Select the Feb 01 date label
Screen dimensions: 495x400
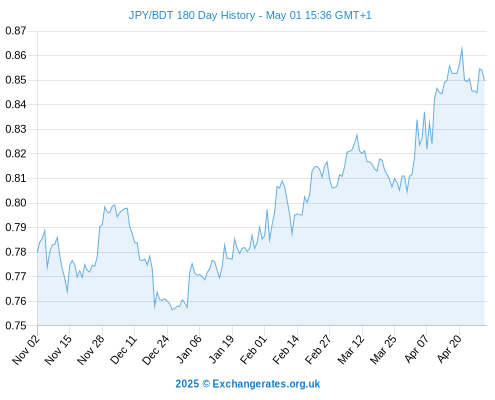click(x=254, y=349)
